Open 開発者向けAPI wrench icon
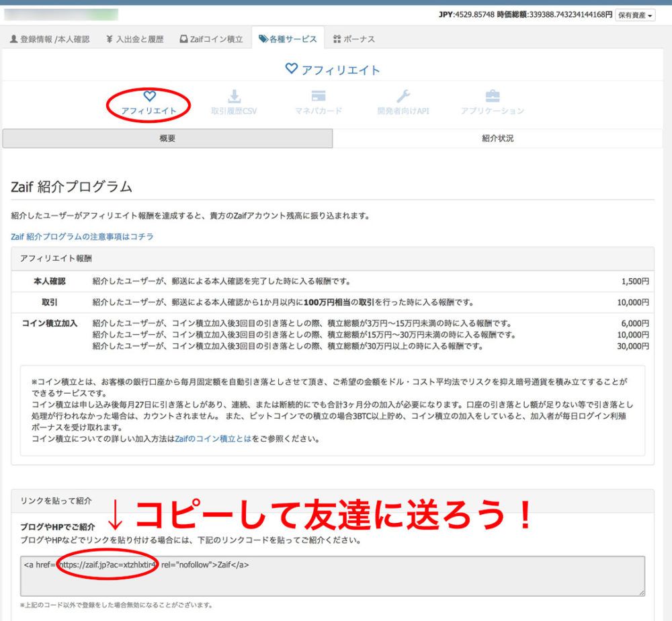 (x=403, y=103)
